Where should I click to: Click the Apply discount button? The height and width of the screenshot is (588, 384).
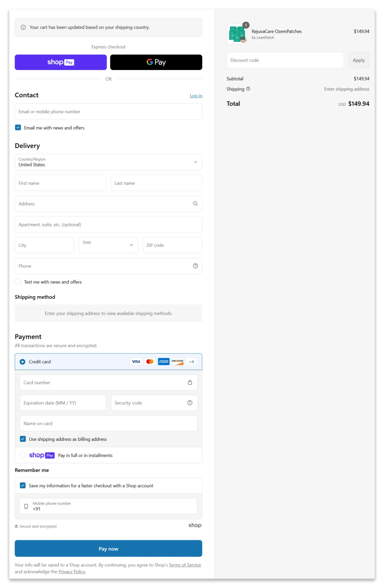coord(359,60)
